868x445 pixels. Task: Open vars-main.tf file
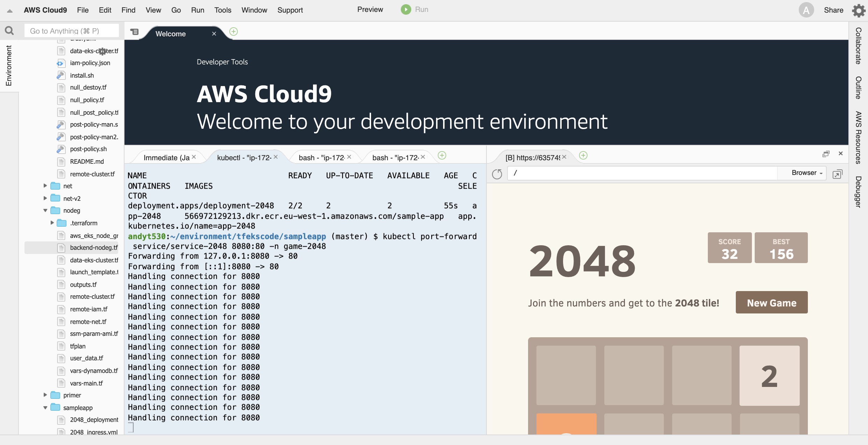point(86,383)
